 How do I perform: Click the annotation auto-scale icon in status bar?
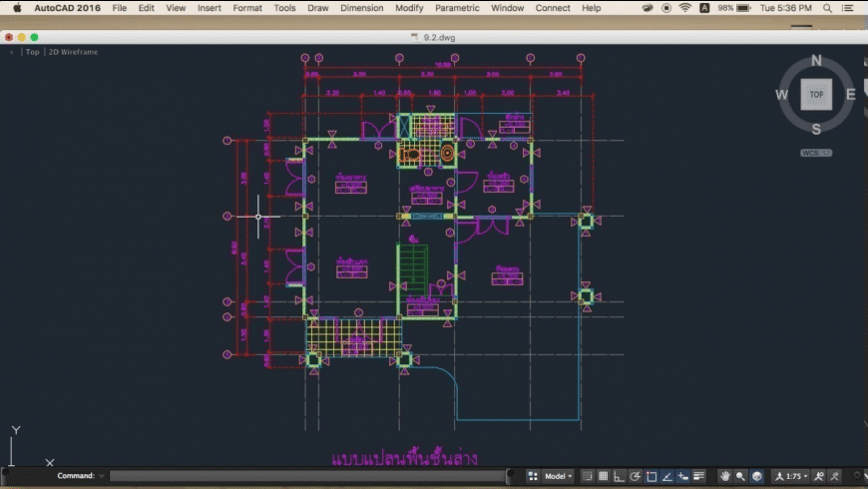click(x=834, y=477)
